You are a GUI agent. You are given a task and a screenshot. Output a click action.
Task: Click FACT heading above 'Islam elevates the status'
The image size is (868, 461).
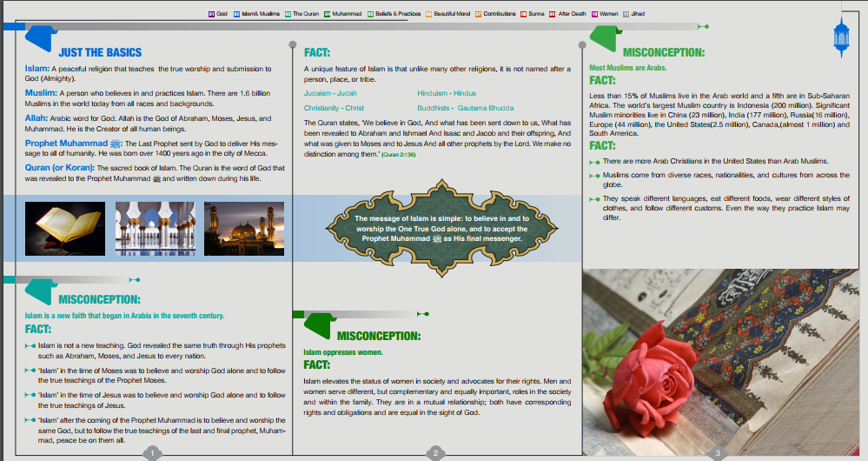(x=316, y=365)
